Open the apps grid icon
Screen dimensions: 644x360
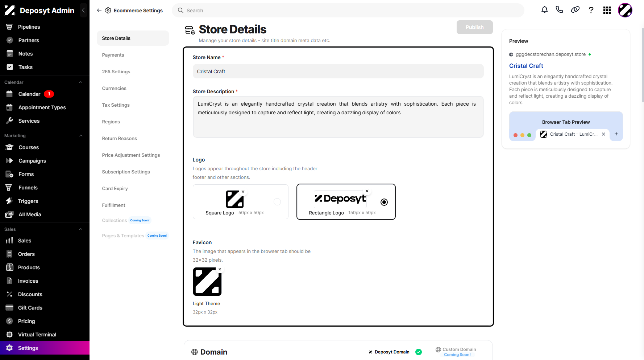pyautogui.click(x=607, y=10)
